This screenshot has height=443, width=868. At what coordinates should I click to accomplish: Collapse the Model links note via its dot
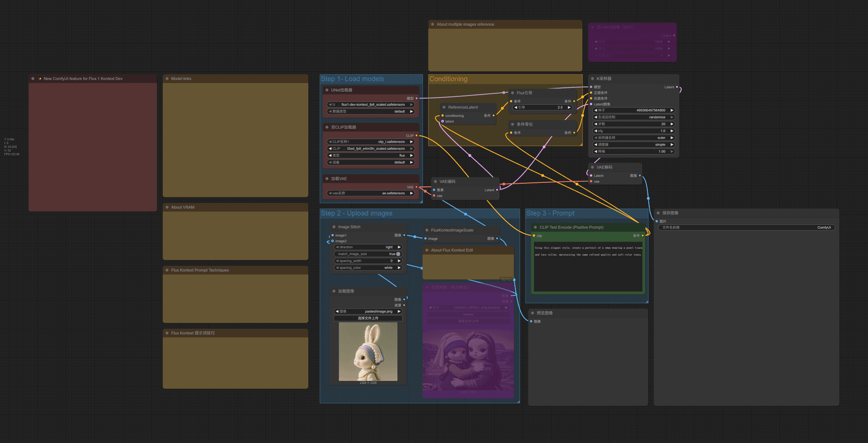(x=167, y=79)
